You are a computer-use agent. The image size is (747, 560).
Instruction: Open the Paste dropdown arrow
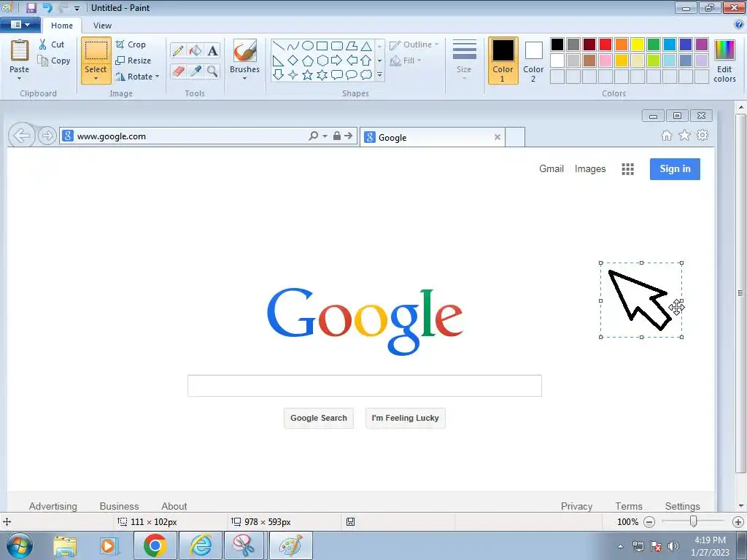[x=20, y=79]
